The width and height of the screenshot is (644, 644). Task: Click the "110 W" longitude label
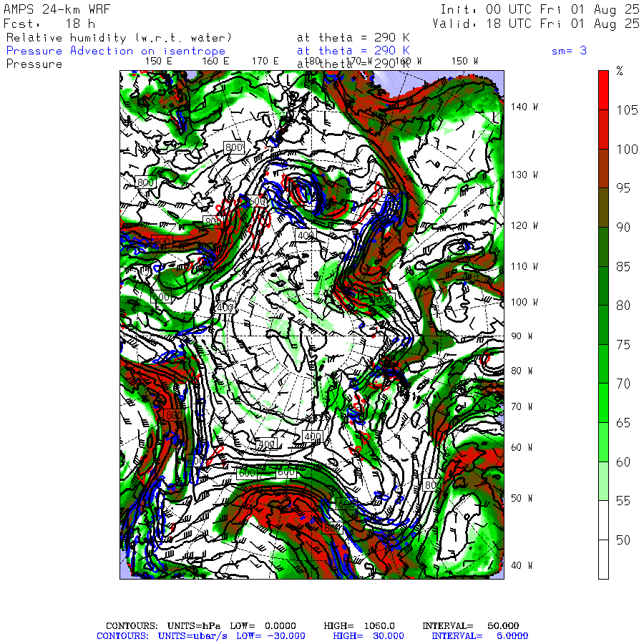pyautogui.click(x=524, y=266)
